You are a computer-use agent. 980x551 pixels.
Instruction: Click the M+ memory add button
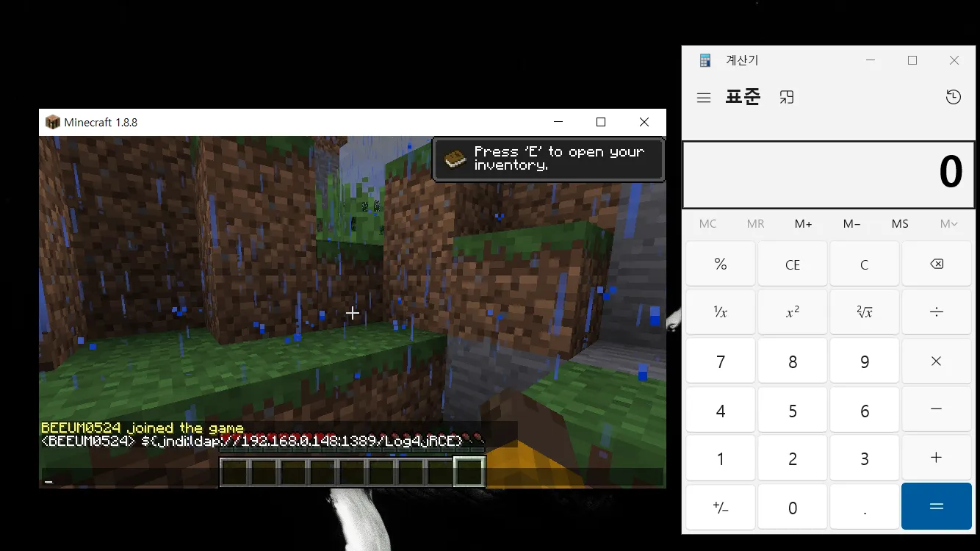click(x=804, y=223)
